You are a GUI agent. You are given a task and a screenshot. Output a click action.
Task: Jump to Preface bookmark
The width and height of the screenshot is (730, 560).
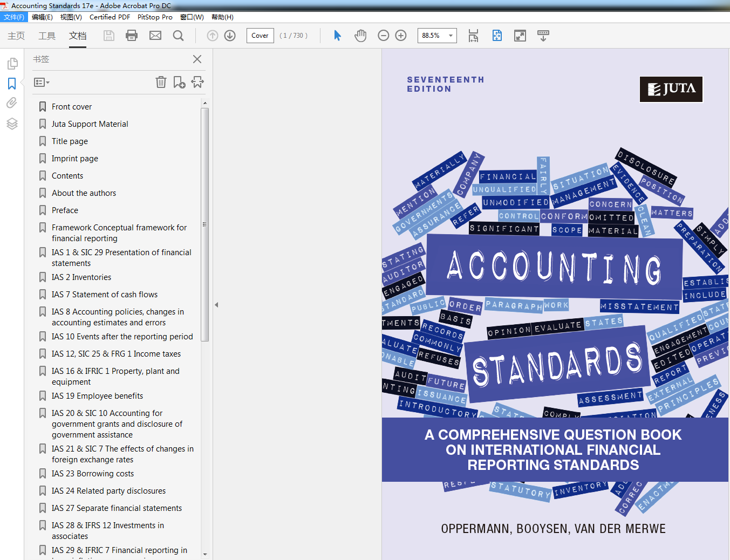[x=65, y=210]
